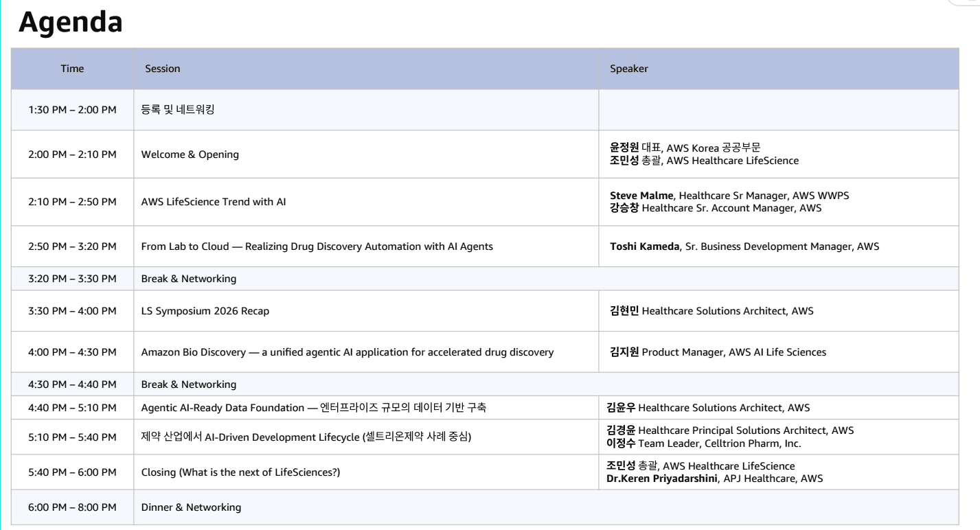Click the 1:30 PM – 2:00 PM time cell
This screenshot has width=980, height=530.
point(72,109)
